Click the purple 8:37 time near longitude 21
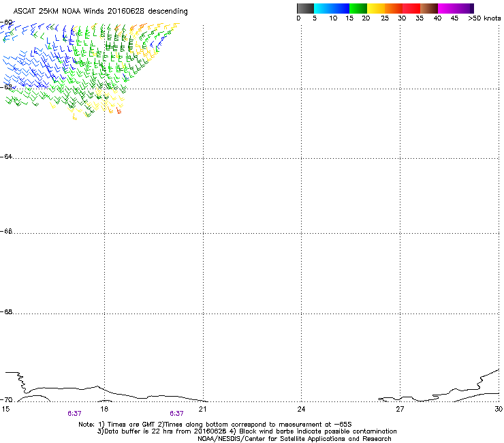Image resolution: width=504 pixels, height=443 pixels. pos(176,414)
